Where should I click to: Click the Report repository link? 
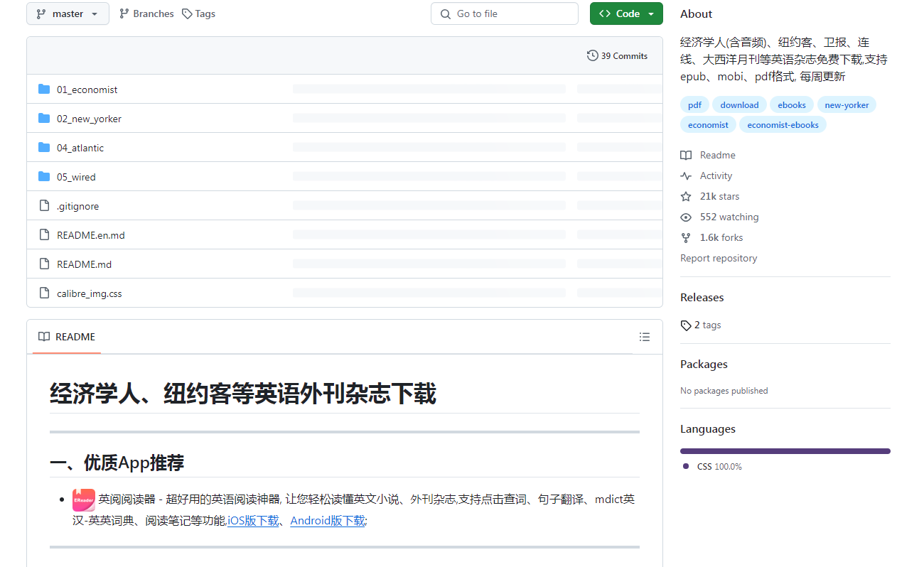[x=719, y=258]
